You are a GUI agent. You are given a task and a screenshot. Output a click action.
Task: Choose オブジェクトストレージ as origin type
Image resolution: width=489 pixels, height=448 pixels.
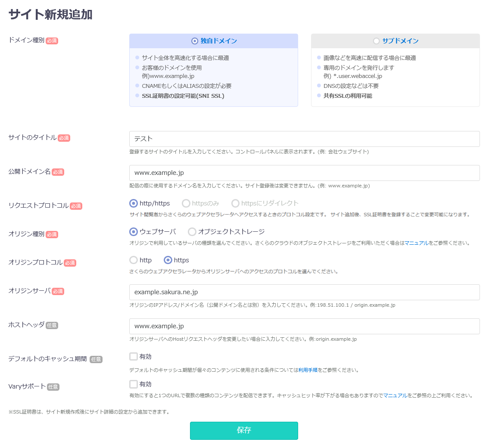[x=192, y=232]
